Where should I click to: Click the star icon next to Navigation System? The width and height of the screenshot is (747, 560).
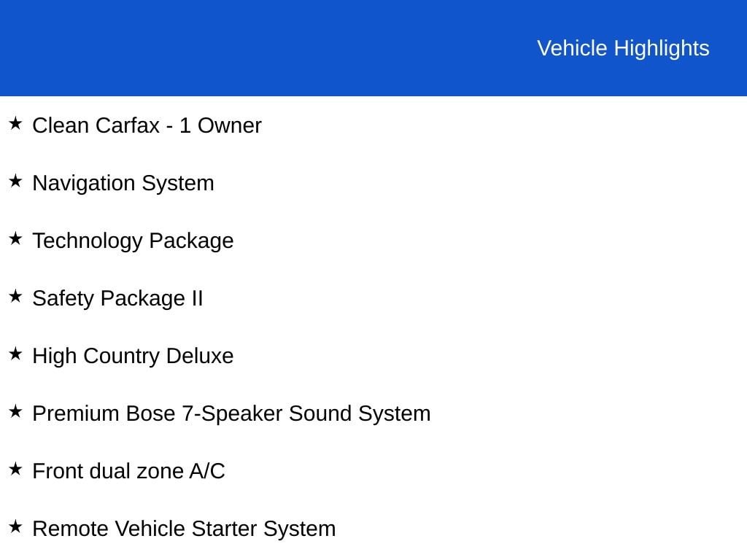(15, 181)
